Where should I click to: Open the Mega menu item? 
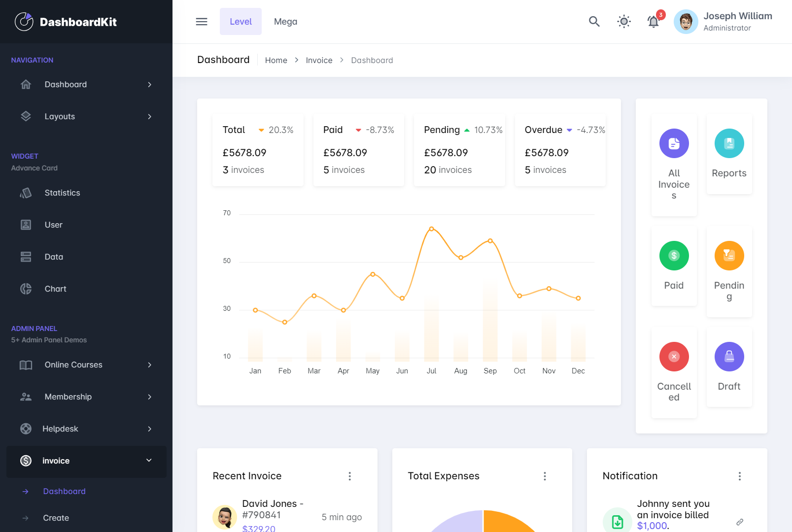coord(285,22)
